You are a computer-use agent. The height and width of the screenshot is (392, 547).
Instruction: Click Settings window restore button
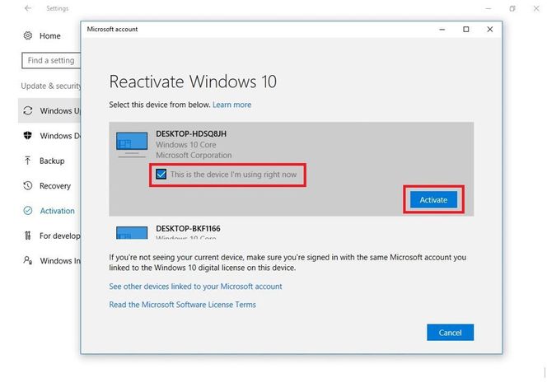coord(512,8)
